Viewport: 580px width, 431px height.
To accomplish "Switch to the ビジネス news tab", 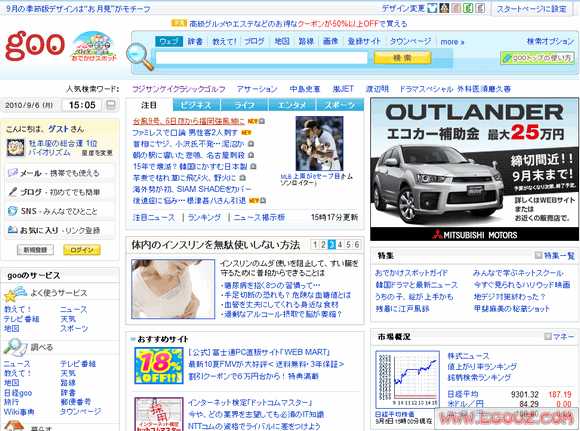I will [x=196, y=105].
